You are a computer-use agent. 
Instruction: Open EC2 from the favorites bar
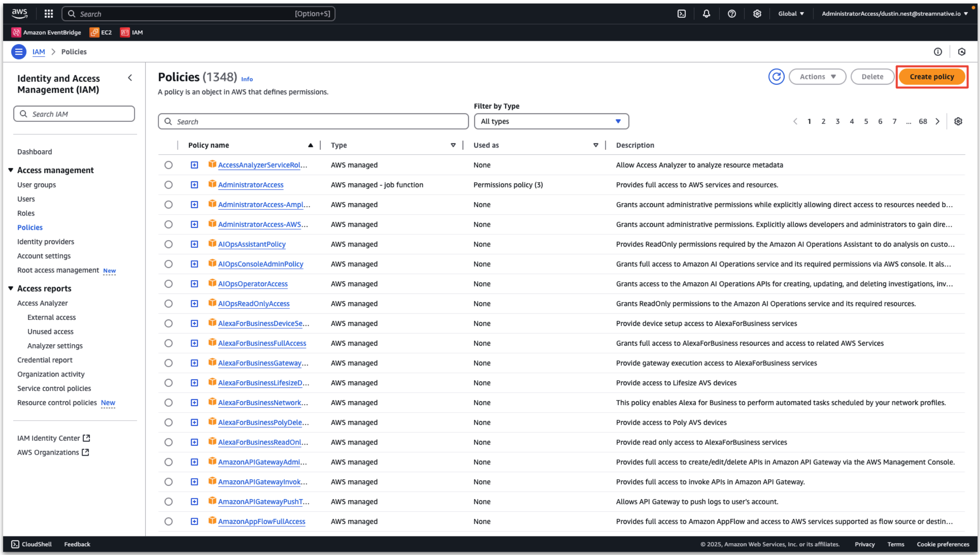101,32
